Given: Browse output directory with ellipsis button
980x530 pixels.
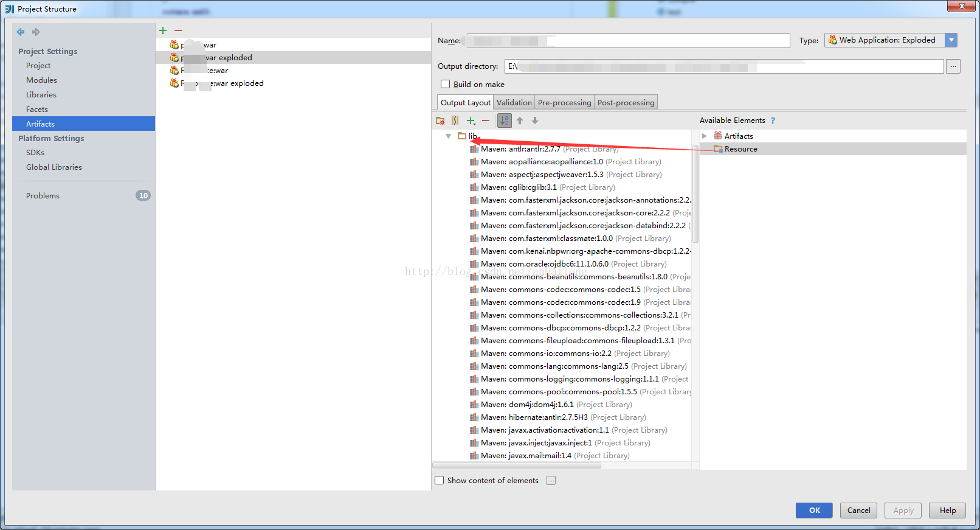Looking at the screenshot, I should coord(953,66).
